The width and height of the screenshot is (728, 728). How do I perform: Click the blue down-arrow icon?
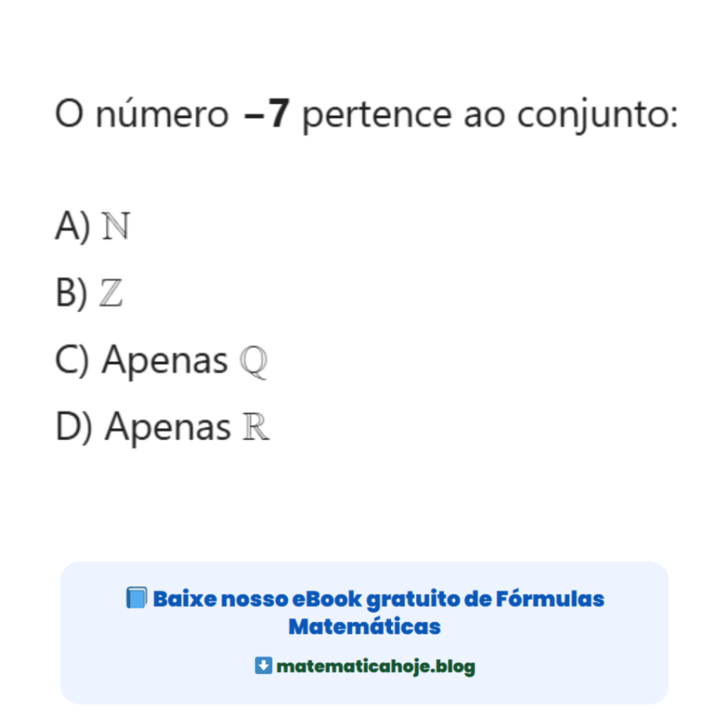[x=263, y=666]
